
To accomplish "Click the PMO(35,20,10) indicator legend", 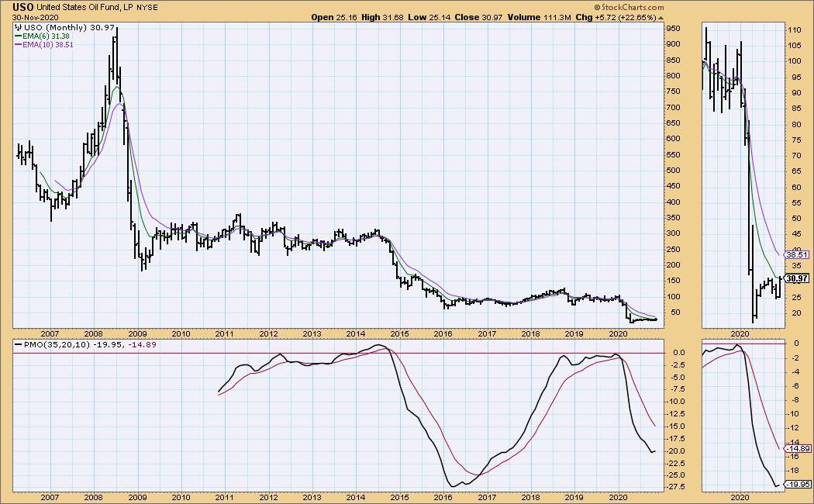I will coord(85,344).
